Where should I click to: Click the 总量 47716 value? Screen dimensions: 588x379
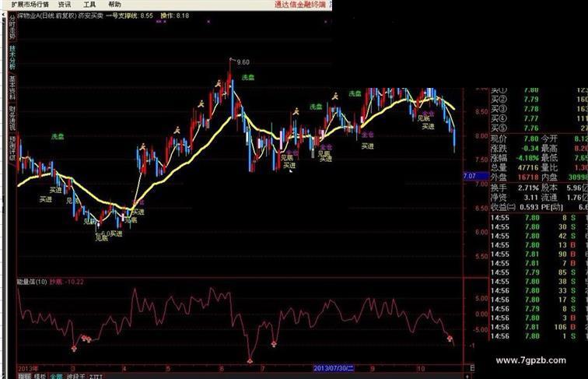[x=528, y=168]
